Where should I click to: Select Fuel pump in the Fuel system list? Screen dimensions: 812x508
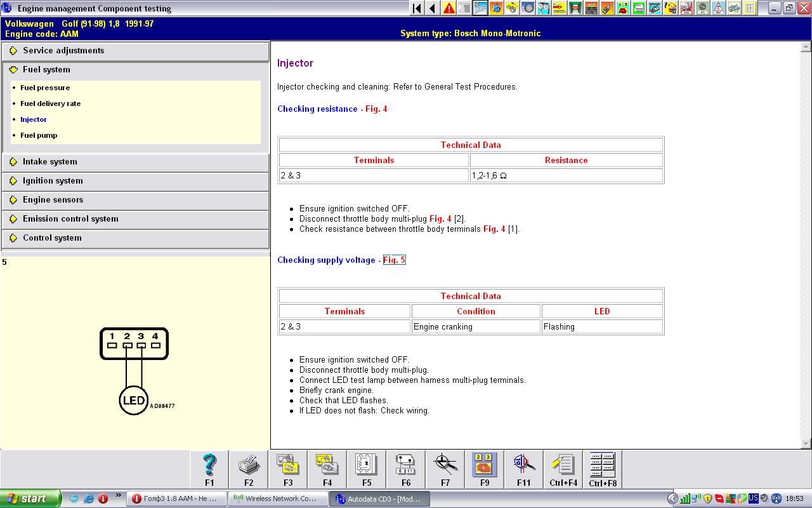[x=39, y=135]
